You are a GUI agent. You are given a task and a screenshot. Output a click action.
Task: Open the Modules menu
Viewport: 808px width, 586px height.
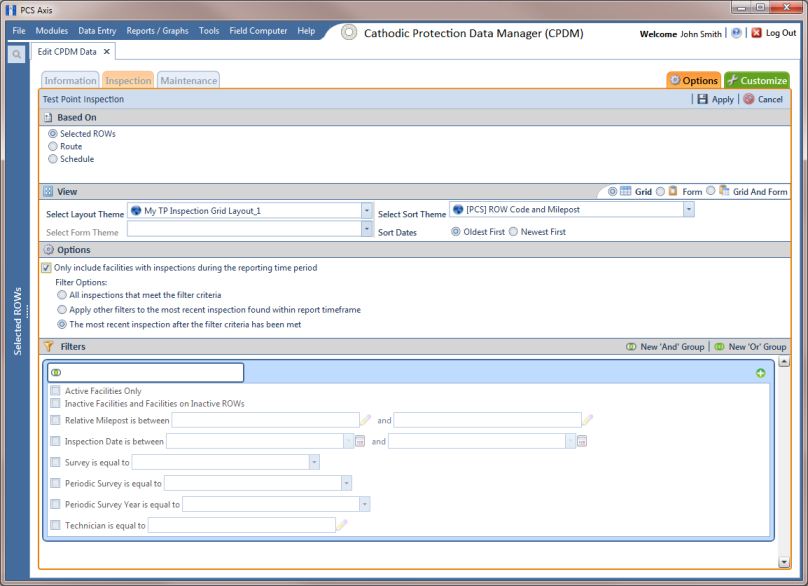tap(52, 31)
